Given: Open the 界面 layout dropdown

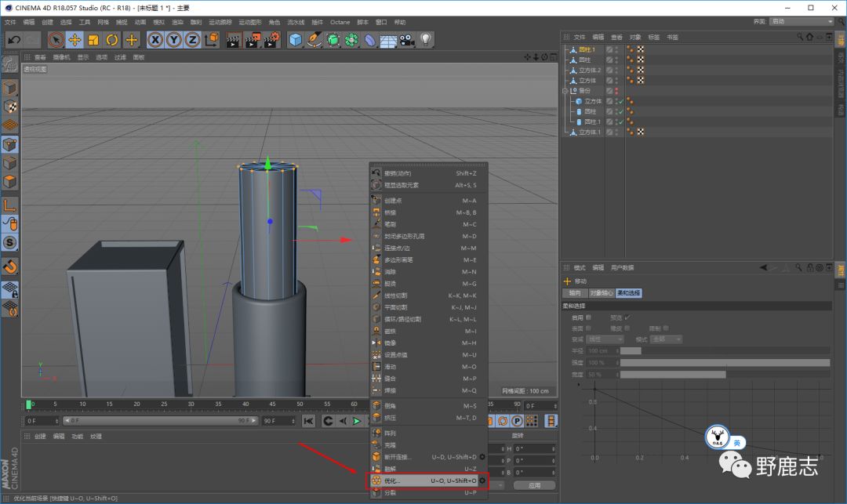Looking at the screenshot, I should [x=802, y=21].
